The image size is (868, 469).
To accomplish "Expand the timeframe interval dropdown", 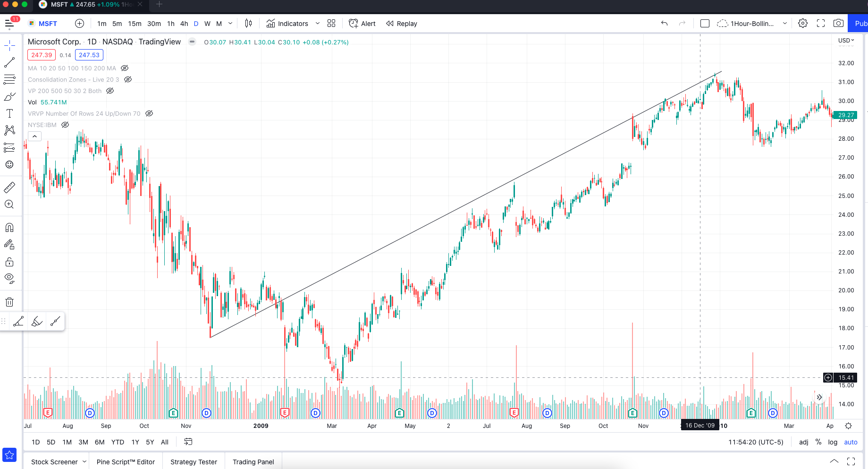I will [x=230, y=23].
